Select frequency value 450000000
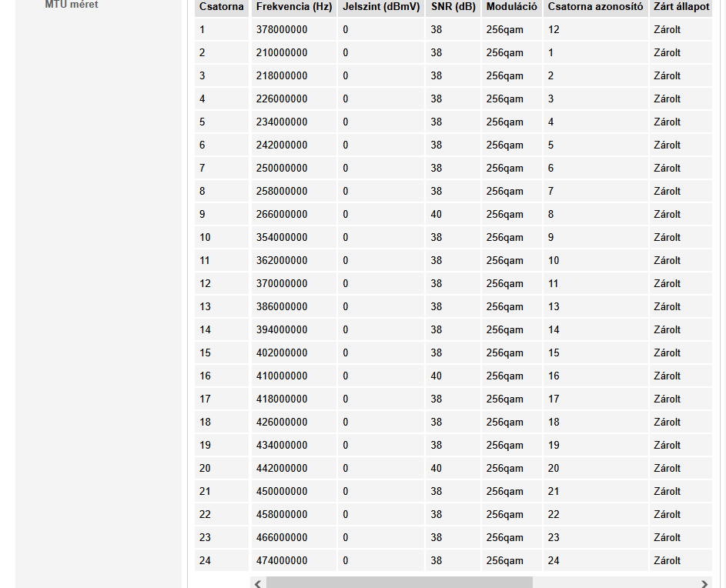726x588 pixels. (x=282, y=491)
